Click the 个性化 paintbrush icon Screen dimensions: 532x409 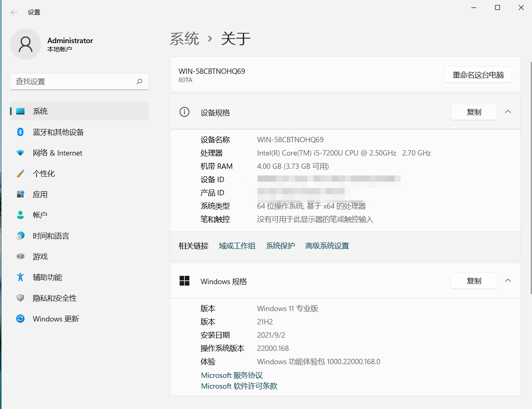click(x=20, y=173)
